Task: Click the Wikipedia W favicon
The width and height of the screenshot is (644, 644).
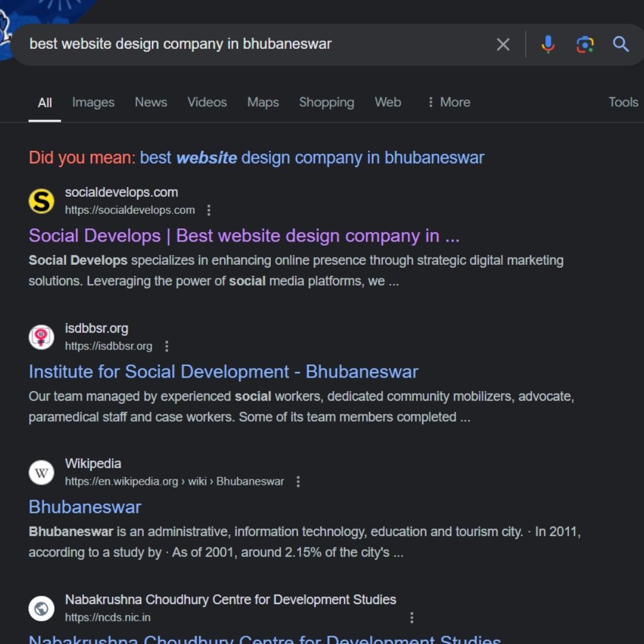Action: (41, 472)
